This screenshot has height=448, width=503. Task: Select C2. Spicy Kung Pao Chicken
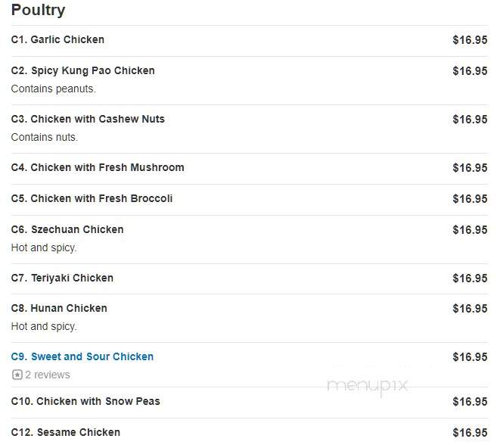pos(82,70)
